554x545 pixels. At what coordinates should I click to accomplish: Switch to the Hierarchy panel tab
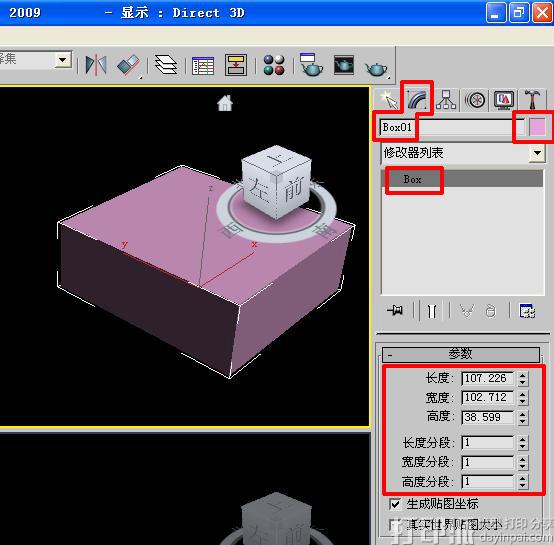point(446,100)
